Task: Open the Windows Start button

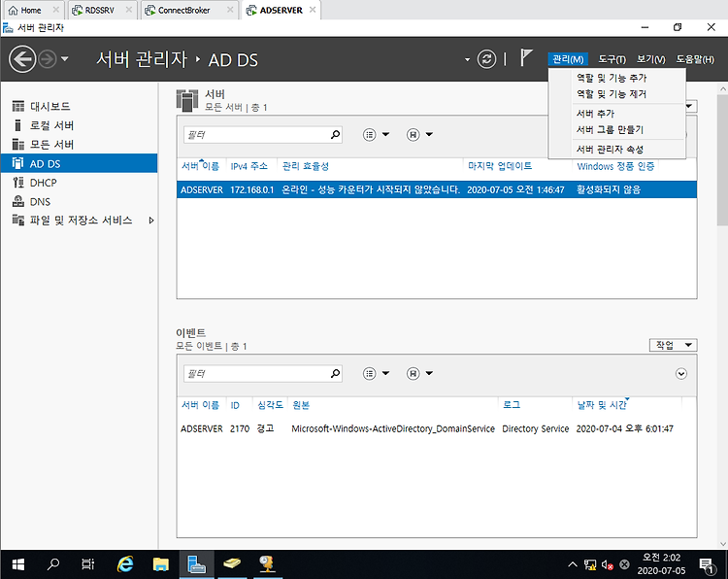Action: (18, 564)
